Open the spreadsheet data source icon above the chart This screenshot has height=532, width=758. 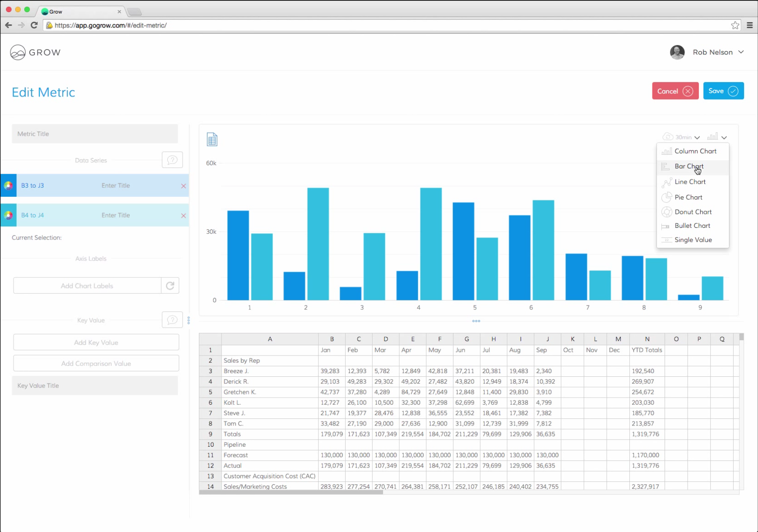(212, 139)
